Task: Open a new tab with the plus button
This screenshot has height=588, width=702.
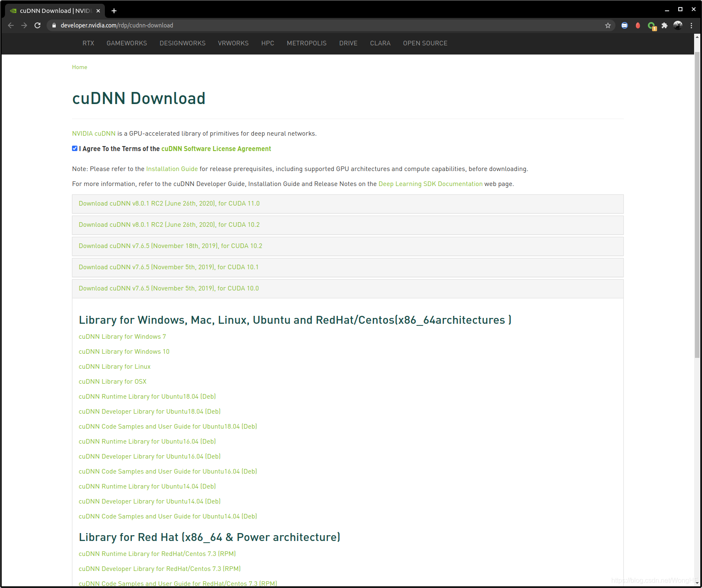Action: 114,11
